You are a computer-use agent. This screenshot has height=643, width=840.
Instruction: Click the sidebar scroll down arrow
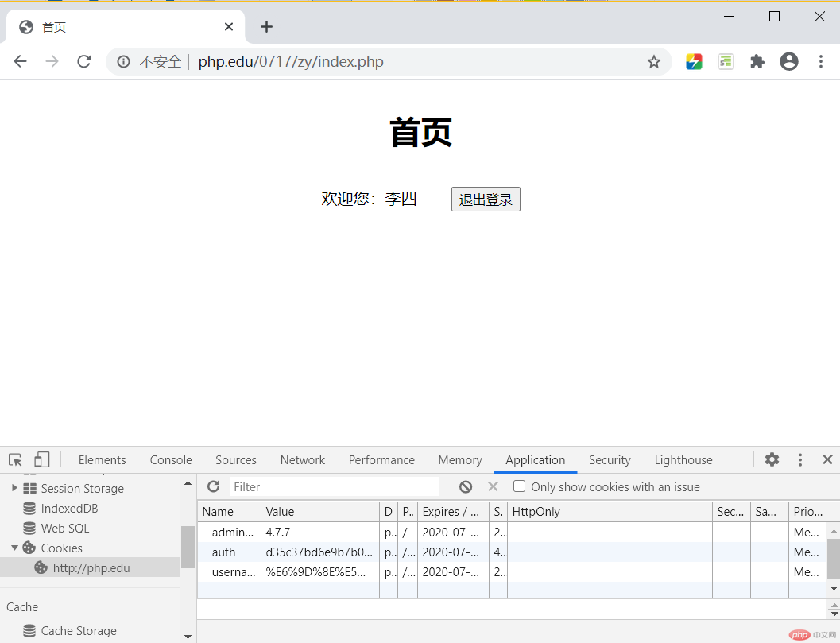coord(188,637)
